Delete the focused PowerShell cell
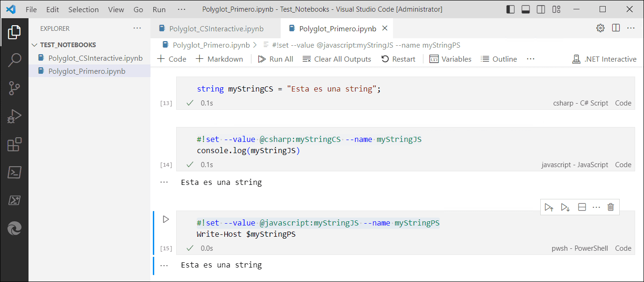 tap(610, 207)
